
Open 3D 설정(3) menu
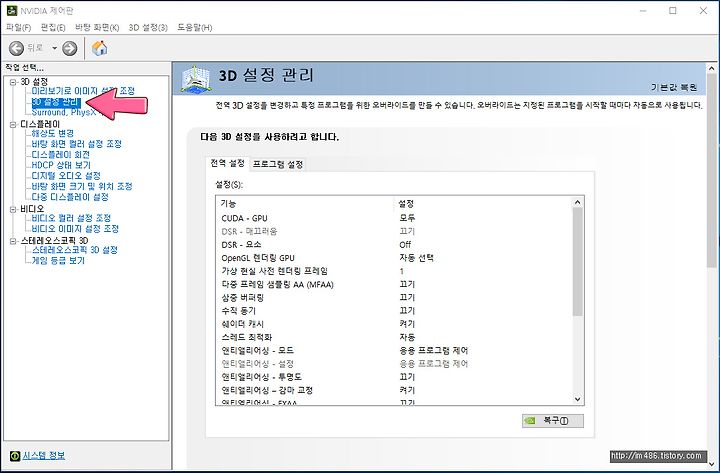(x=148, y=28)
